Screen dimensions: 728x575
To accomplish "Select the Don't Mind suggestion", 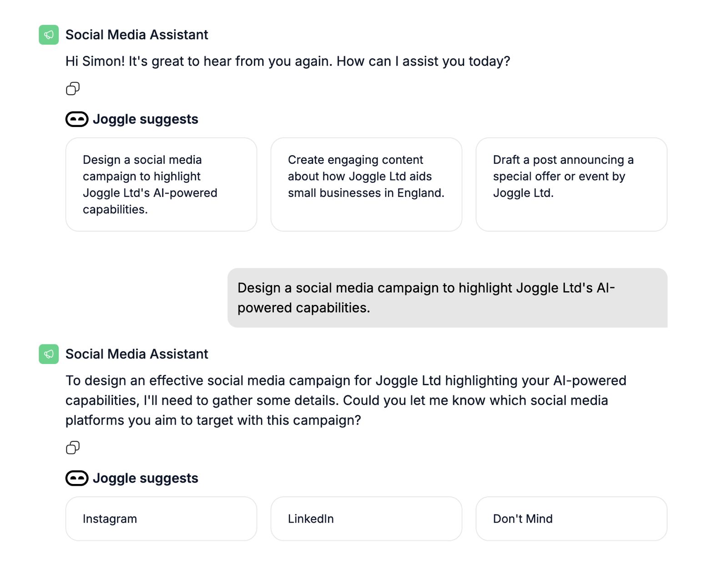I will point(571,519).
